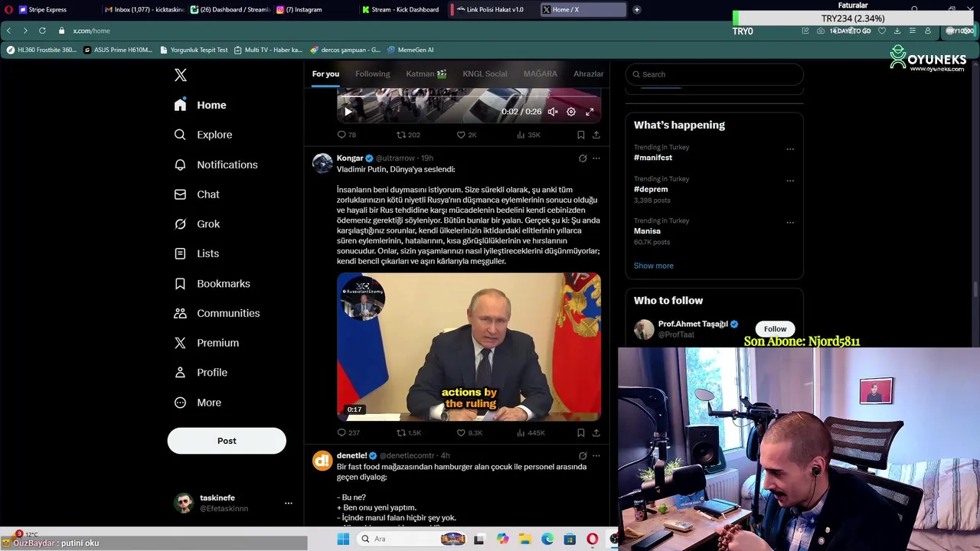
Task: Open account menu dots next to taskinefe
Action: 289,503
